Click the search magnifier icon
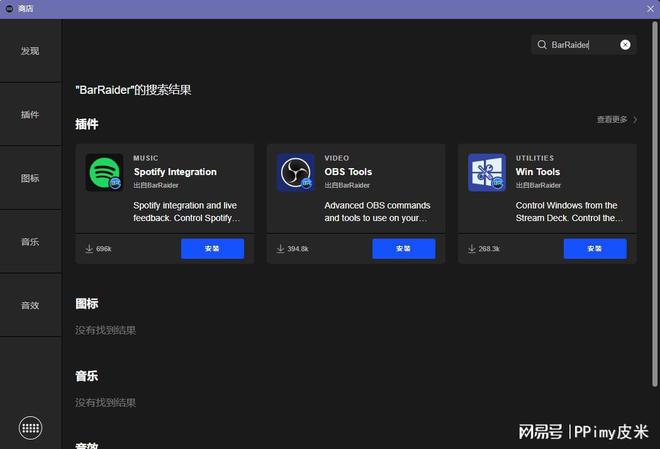This screenshot has width=660, height=449. tap(542, 45)
